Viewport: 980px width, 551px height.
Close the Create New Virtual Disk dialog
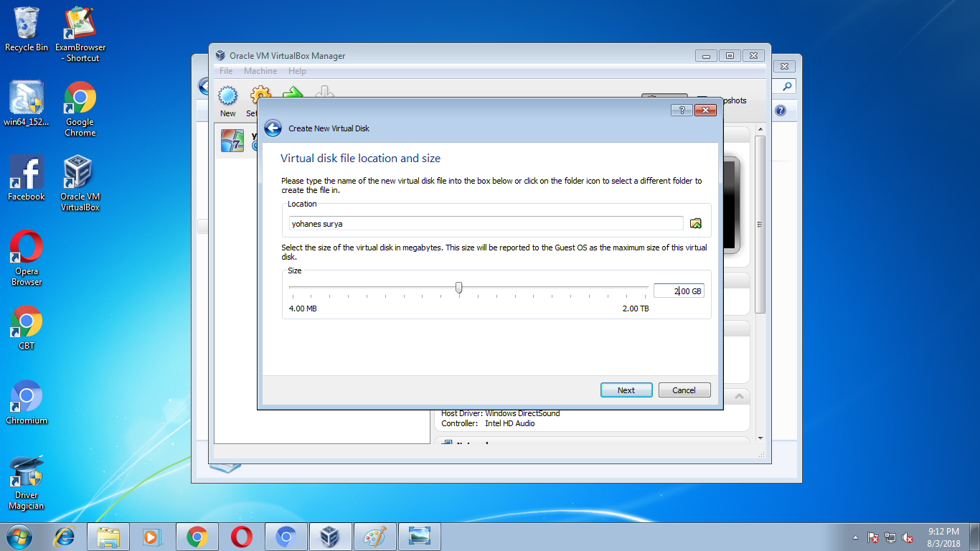click(x=705, y=110)
